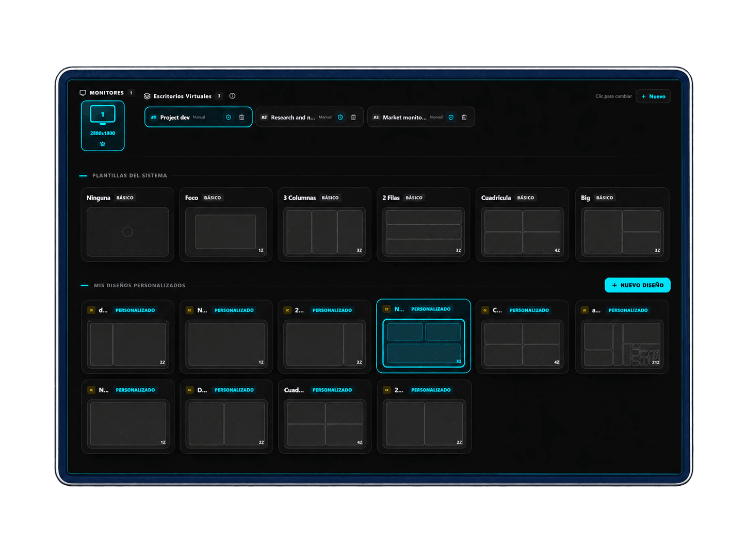Toggle the shield on Research and n... desktop

[x=340, y=118]
